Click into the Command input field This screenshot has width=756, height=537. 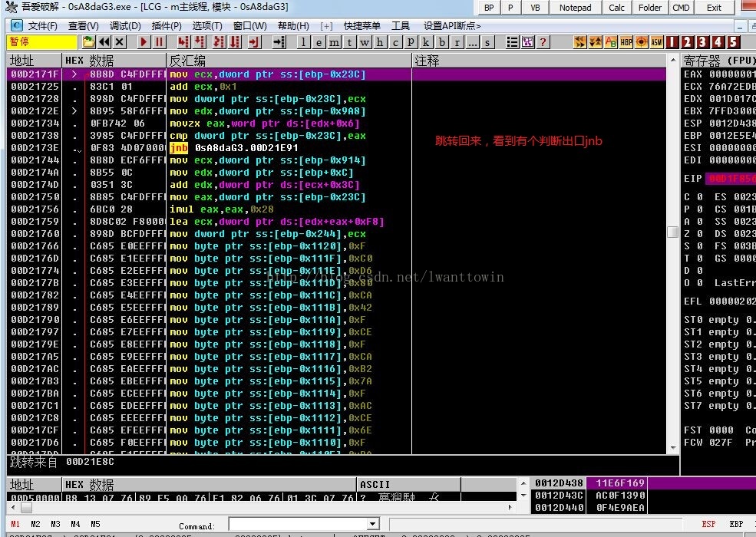298,524
